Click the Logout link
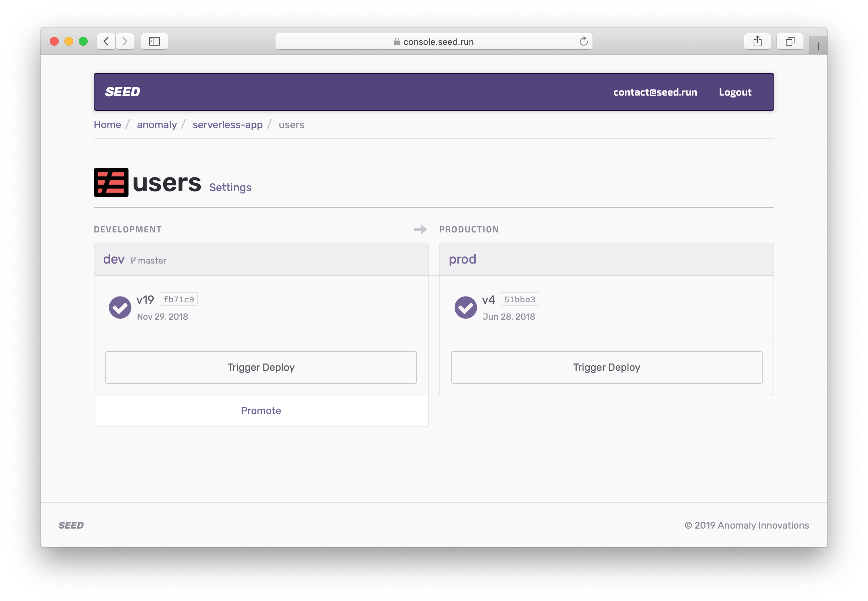 pos(735,92)
